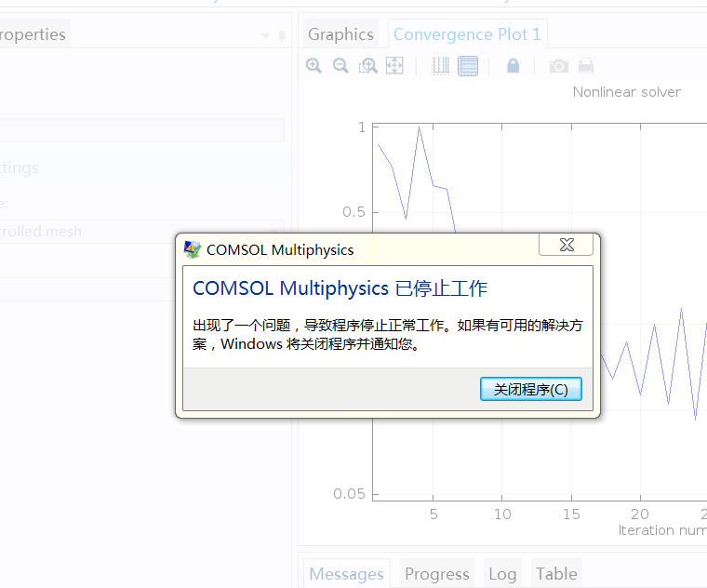The width and height of the screenshot is (707, 588).
Task: Click the 'COMSOL Multiphysics 已停止工作' heading
Action: 340,288
